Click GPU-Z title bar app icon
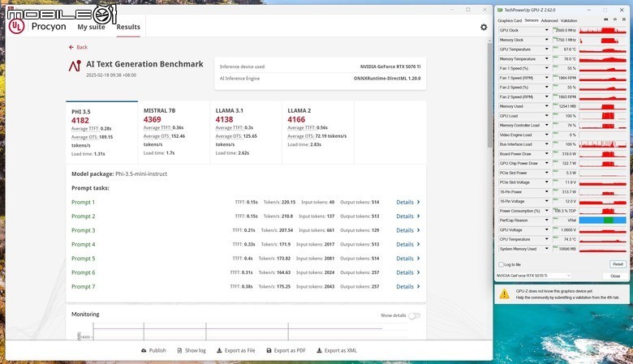Image resolution: width=633 pixels, height=364 pixels. [x=500, y=10]
